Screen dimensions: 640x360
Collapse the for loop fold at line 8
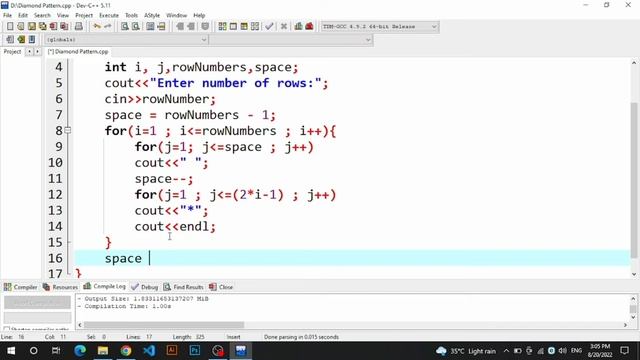[68, 131]
